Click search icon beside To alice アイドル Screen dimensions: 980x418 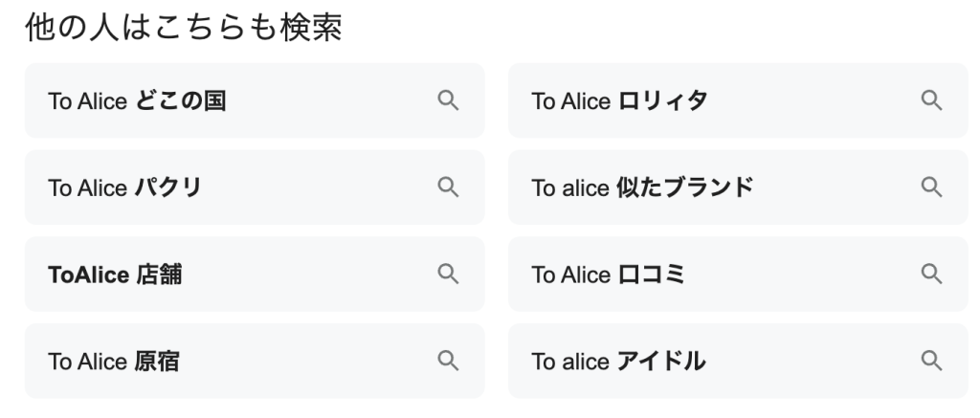click(931, 361)
